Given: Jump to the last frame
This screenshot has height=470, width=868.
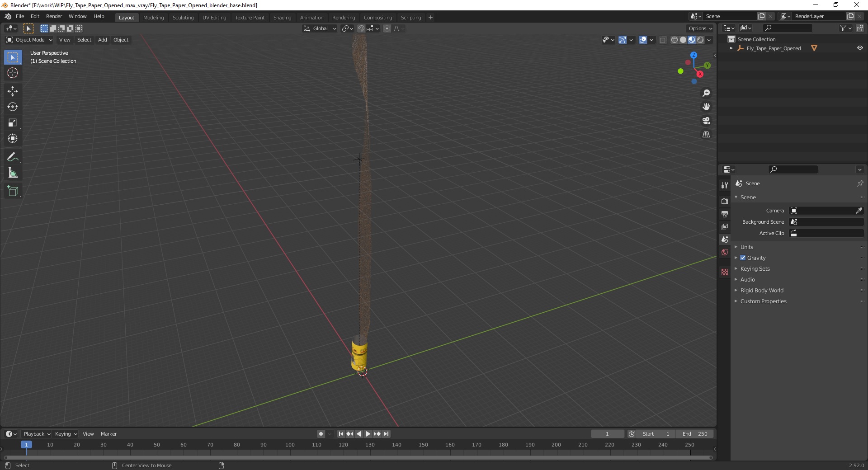Looking at the screenshot, I should pyautogui.click(x=386, y=434).
